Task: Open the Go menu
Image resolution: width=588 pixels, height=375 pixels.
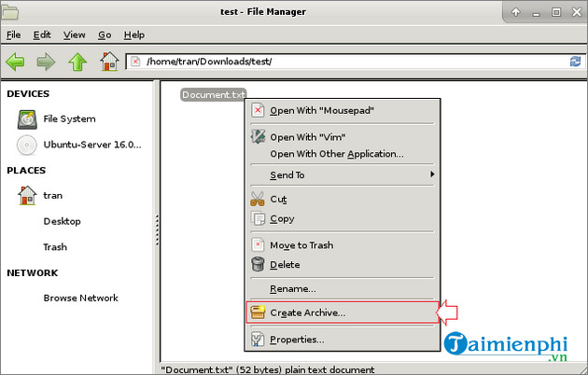Action: [105, 35]
